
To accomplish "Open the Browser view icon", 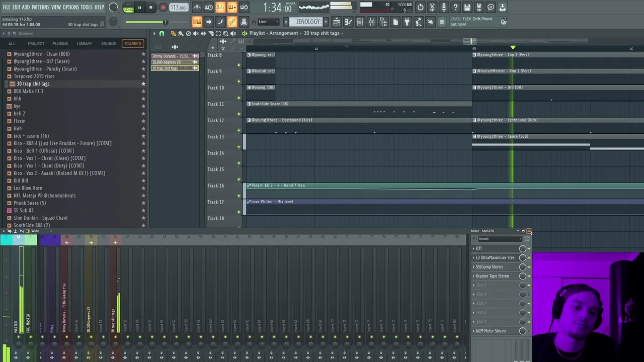I will point(383,22).
